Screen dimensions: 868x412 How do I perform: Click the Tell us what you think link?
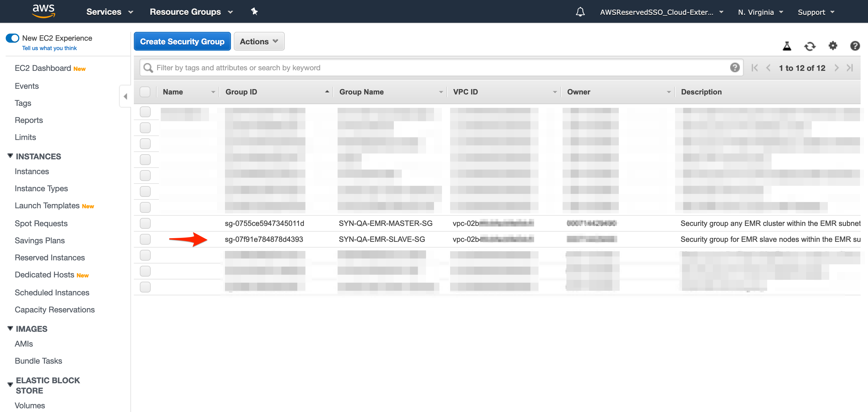click(49, 48)
